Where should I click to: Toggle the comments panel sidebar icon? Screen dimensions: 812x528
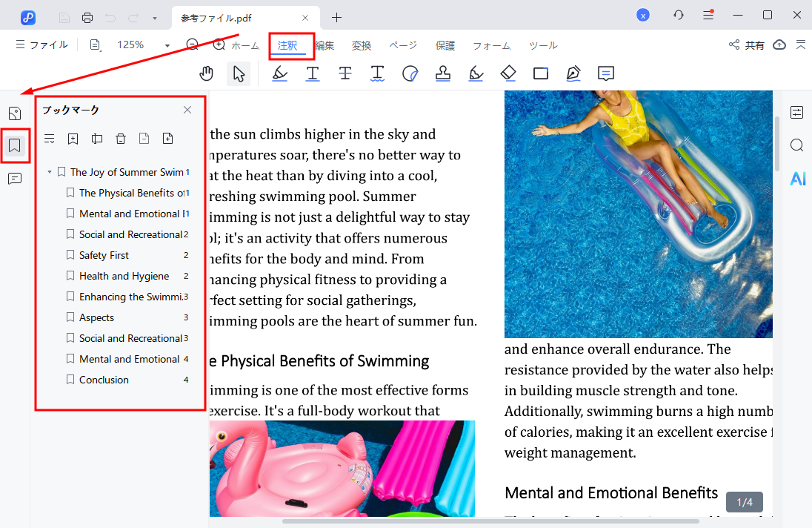[x=14, y=179]
